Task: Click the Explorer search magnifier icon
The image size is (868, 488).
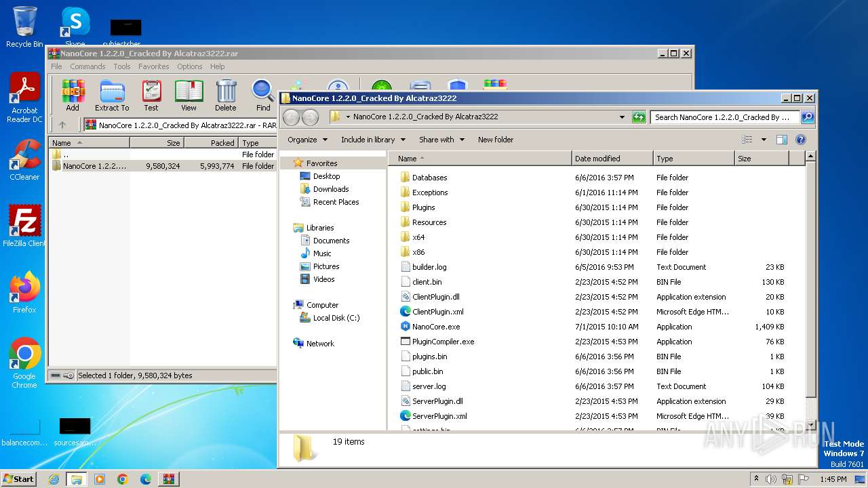Action: (x=807, y=117)
